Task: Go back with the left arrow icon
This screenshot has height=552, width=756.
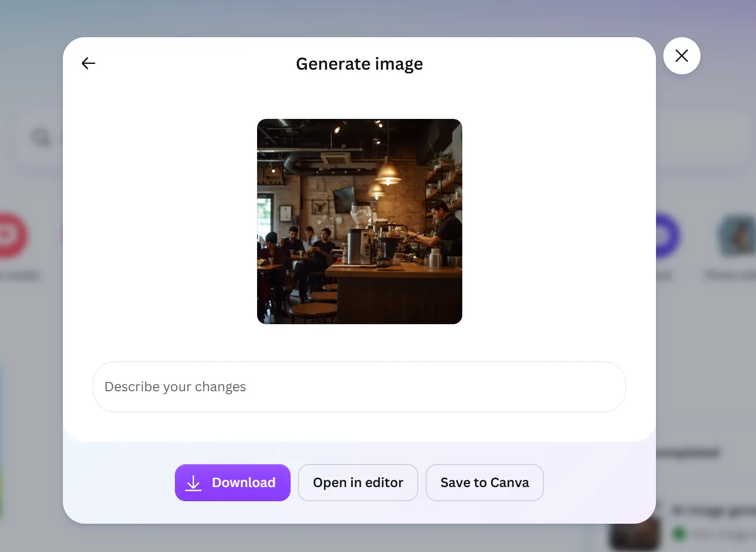Action: (x=88, y=63)
